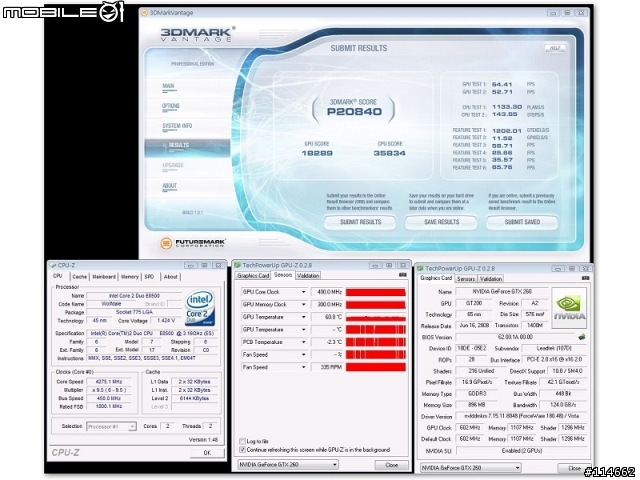Open the About tab in CPU-Z
The image size is (640, 480).
tap(171, 277)
